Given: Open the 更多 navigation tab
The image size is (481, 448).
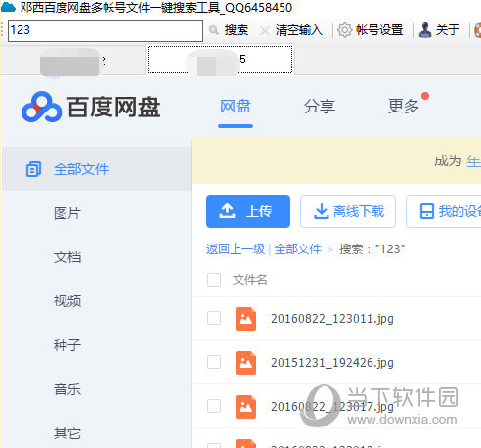Looking at the screenshot, I should [x=403, y=107].
